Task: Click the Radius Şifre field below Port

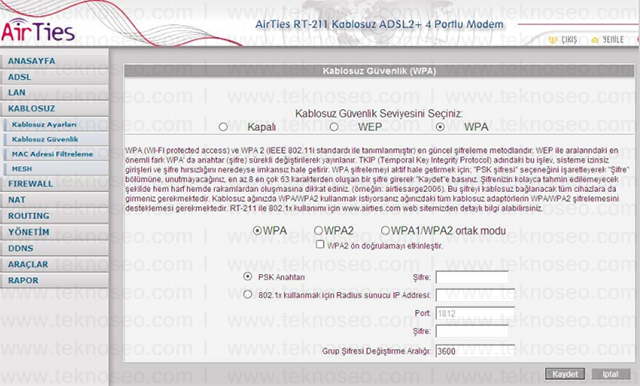Action: [472, 331]
